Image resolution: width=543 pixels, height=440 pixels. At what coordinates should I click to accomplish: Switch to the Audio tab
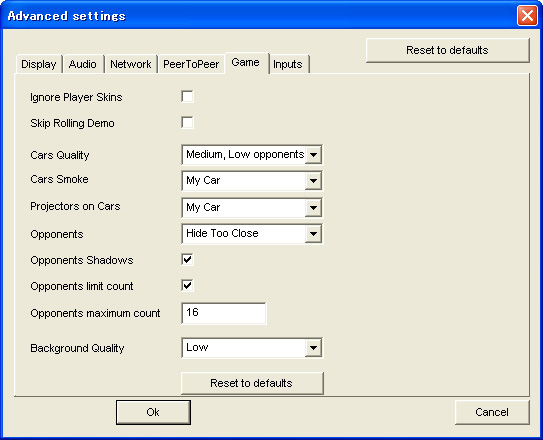(x=83, y=64)
